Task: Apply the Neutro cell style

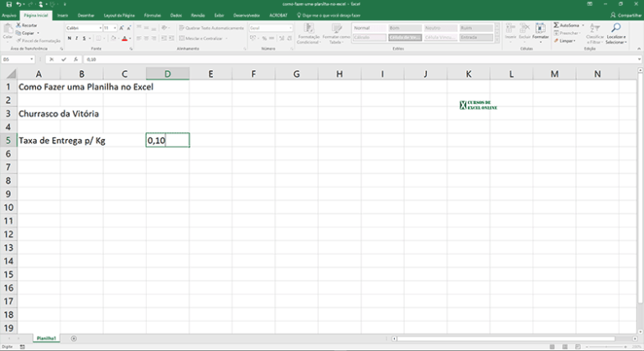Action: [x=440, y=28]
